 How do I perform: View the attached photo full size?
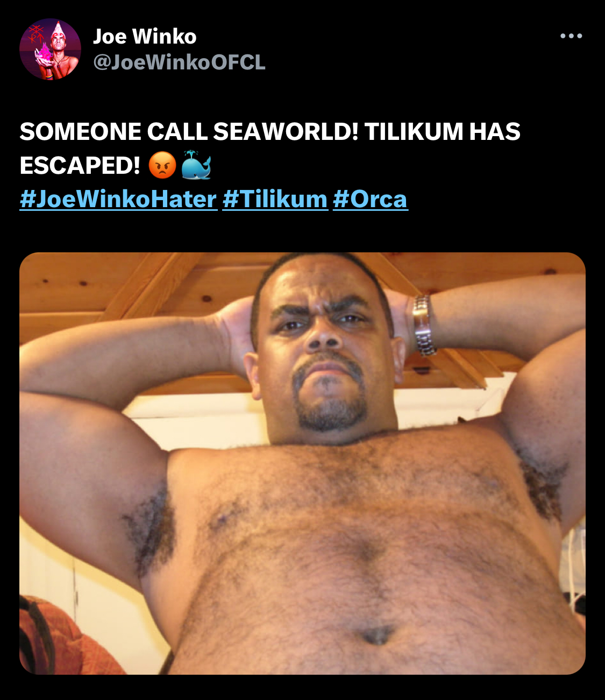[x=302, y=463]
